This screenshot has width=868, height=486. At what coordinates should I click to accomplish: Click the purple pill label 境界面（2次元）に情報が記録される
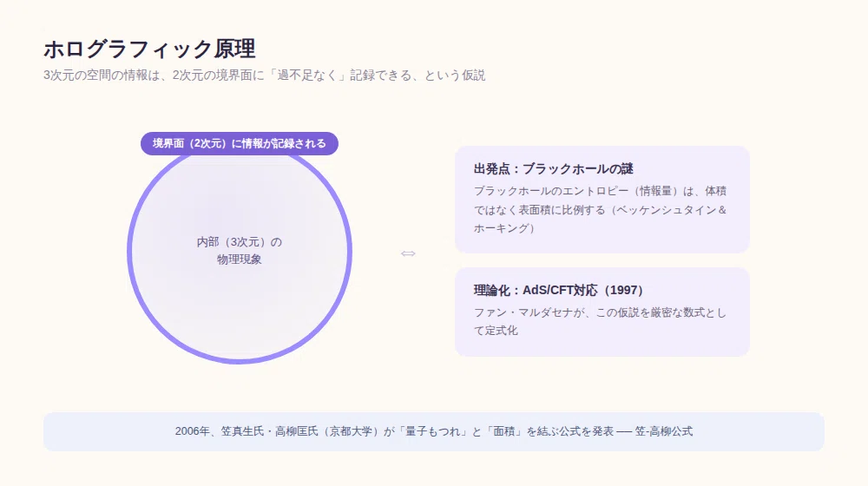click(x=240, y=143)
